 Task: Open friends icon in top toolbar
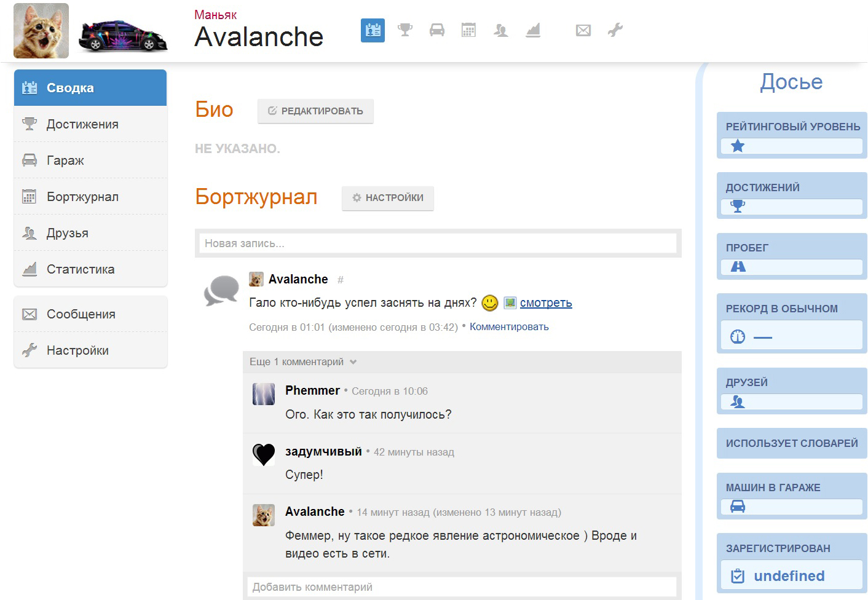(x=501, y=30)
